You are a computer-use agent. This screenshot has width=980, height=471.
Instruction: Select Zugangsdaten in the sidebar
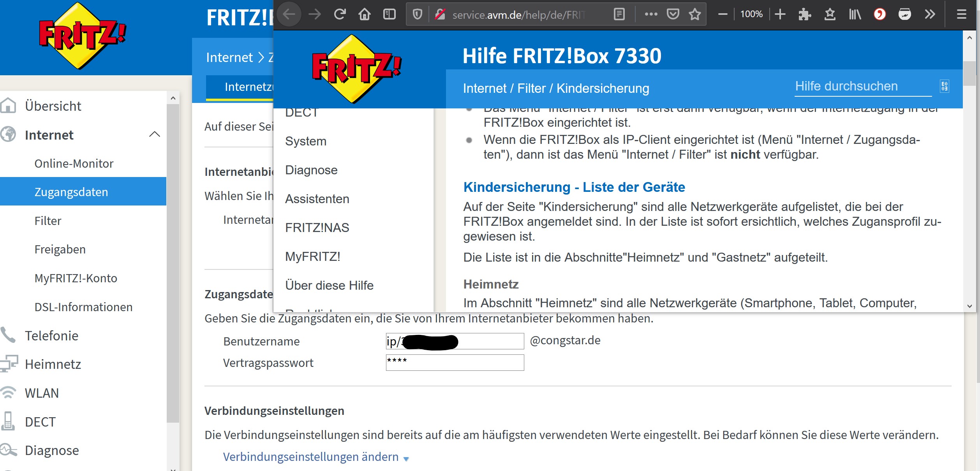(71, 191)
